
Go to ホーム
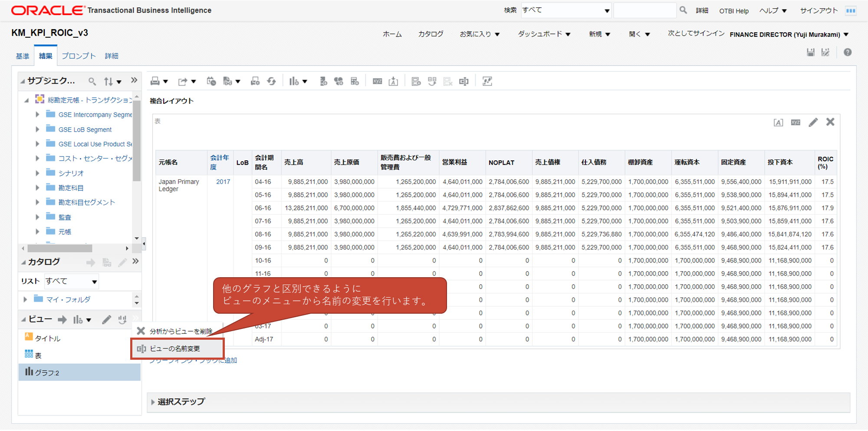392,34
